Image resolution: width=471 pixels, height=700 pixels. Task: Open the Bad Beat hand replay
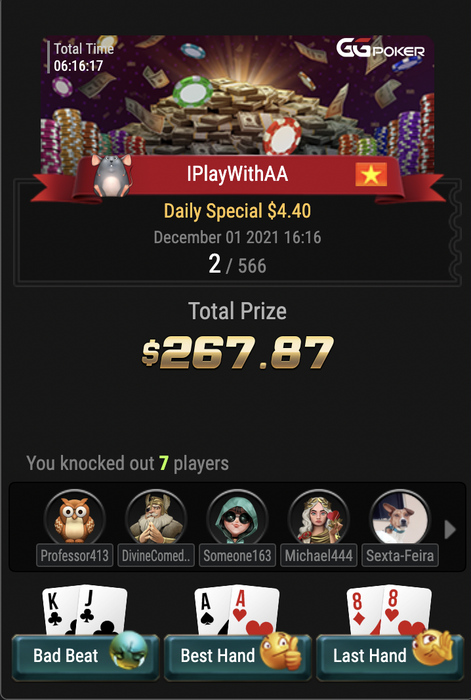point(85,657)
